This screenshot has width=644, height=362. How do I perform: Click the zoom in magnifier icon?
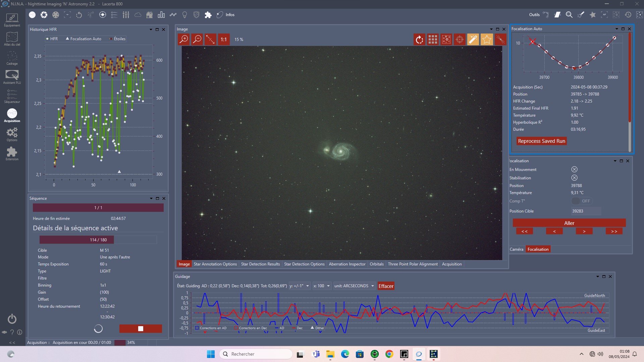point(184,40)
